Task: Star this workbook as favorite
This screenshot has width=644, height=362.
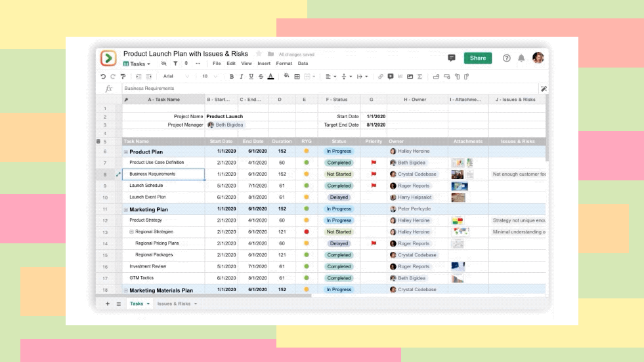Action: pos(259,54)
